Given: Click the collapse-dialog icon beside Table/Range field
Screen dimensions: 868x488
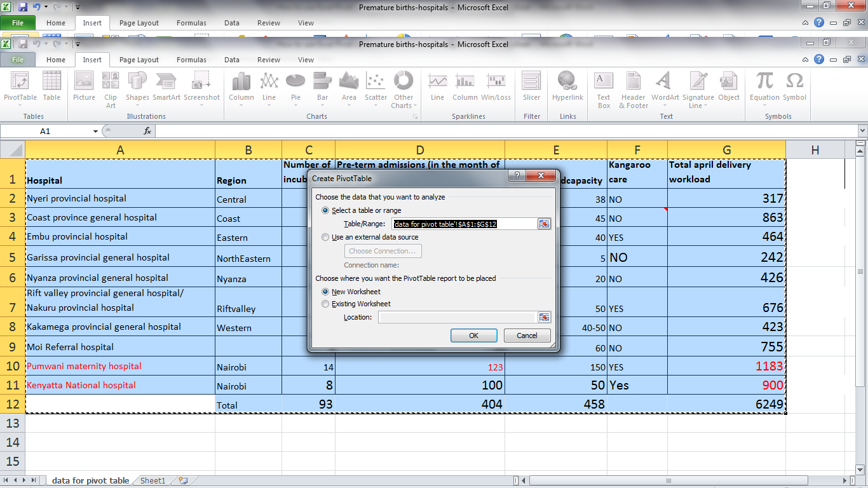Looking at the screenshot, I should (x=544, y=224).
